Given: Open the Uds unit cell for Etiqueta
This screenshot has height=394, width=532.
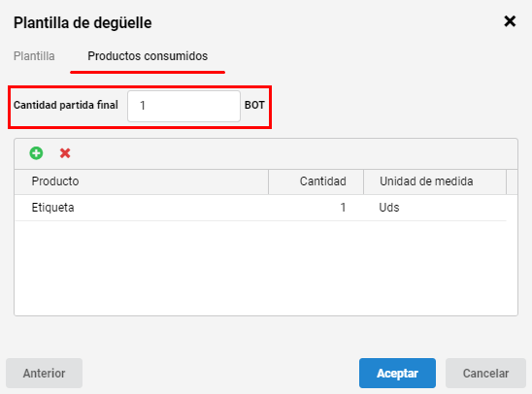Looking at the screenshot, I should click(x=435, y=208).
